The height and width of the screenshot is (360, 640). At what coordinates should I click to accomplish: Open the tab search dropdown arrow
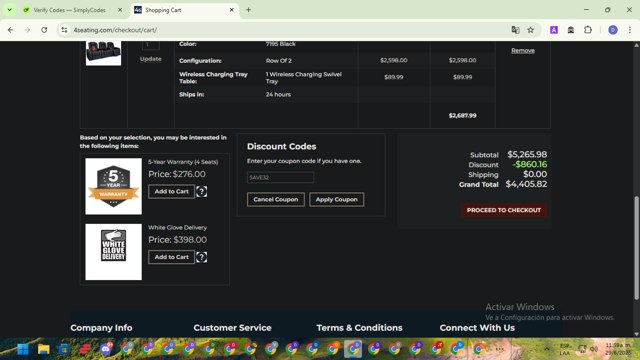[9, 10]
